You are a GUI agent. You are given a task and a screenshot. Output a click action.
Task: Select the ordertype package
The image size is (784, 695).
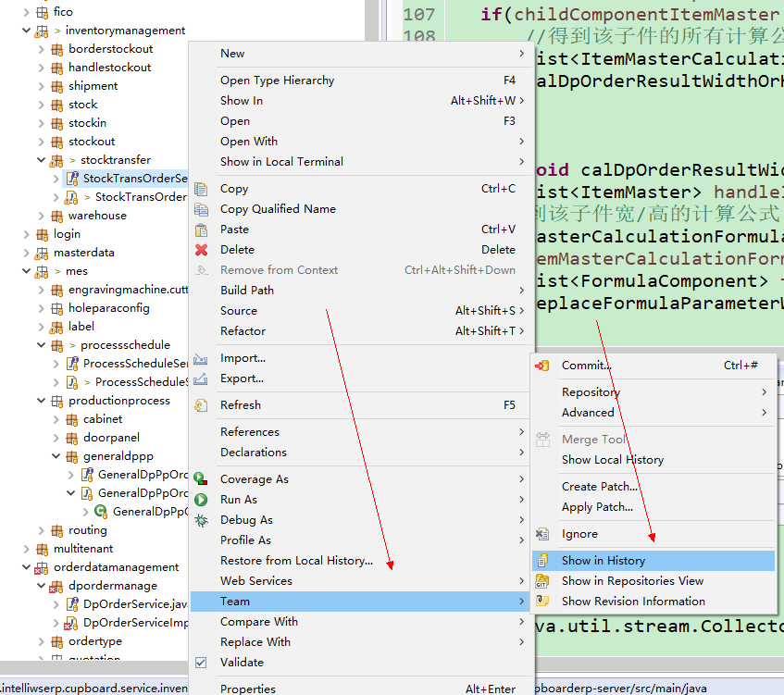pos(94,641)
